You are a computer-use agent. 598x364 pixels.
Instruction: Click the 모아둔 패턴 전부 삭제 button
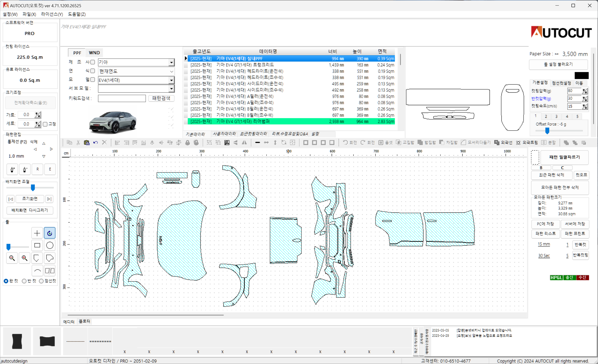560,187
